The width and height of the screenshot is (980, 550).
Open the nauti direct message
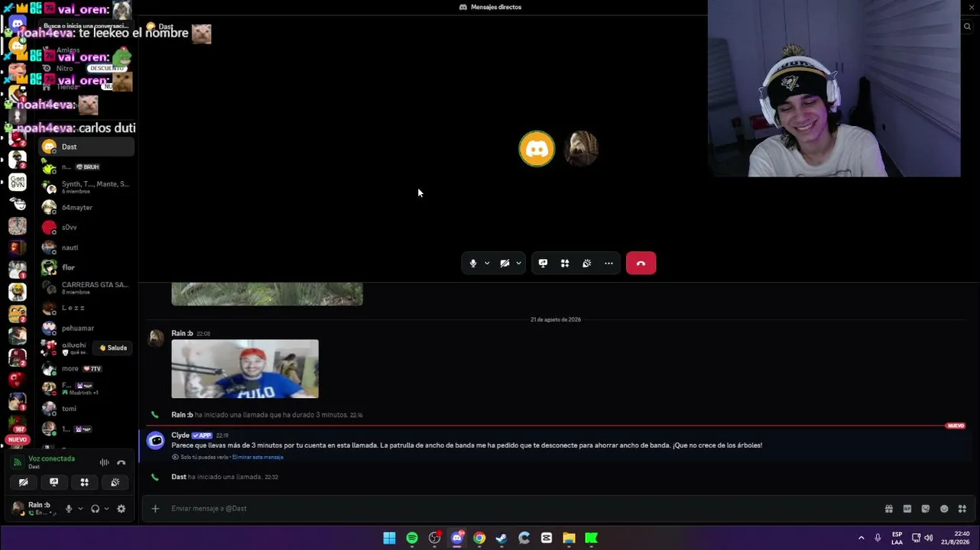tap(86, 247)
